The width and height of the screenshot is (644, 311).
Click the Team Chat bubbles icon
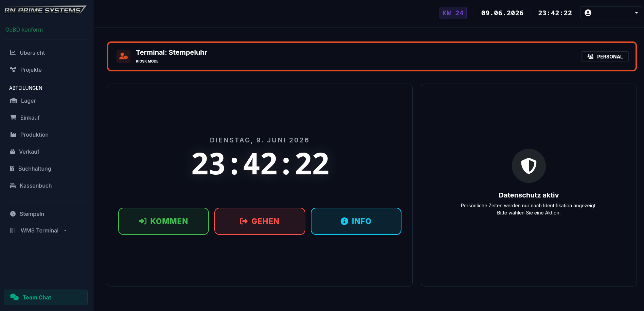[14, 297]
